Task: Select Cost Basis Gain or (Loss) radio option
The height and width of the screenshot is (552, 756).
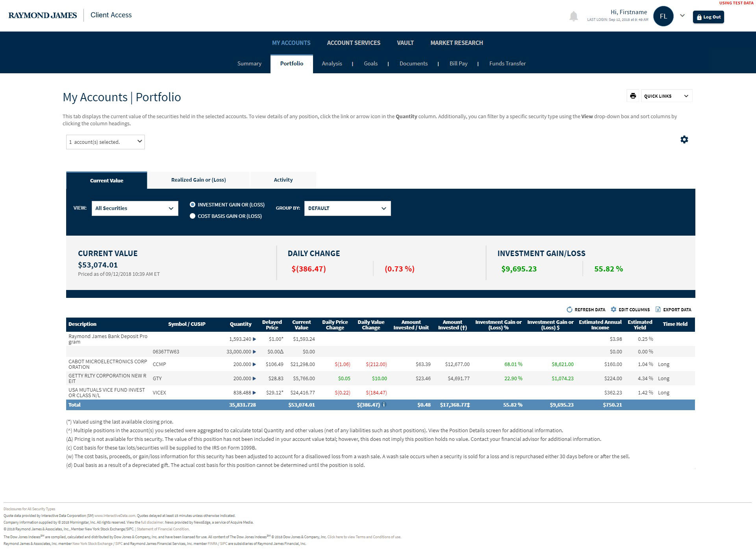Action: pos(193,216)
